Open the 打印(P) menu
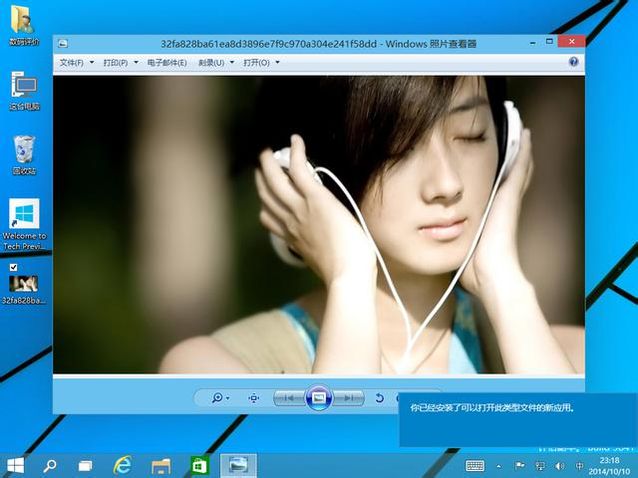This screenshot has width=638, height=478. 116,63
